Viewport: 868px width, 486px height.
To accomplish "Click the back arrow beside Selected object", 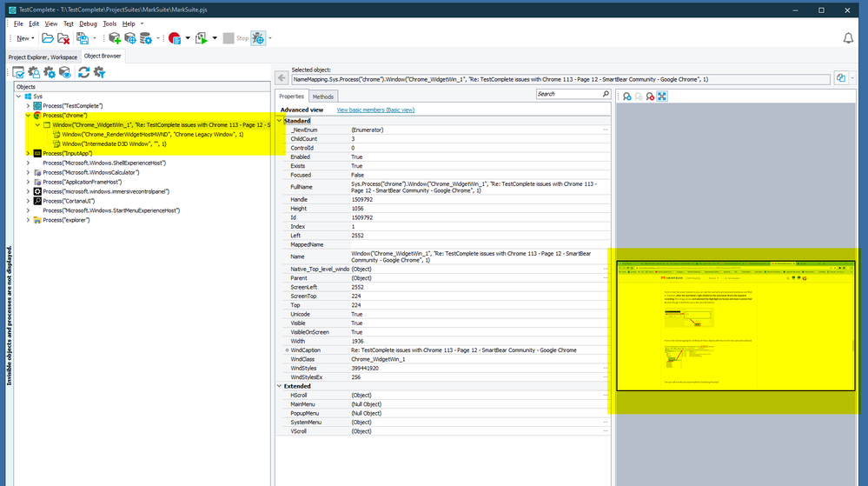I will pos(282,78).
